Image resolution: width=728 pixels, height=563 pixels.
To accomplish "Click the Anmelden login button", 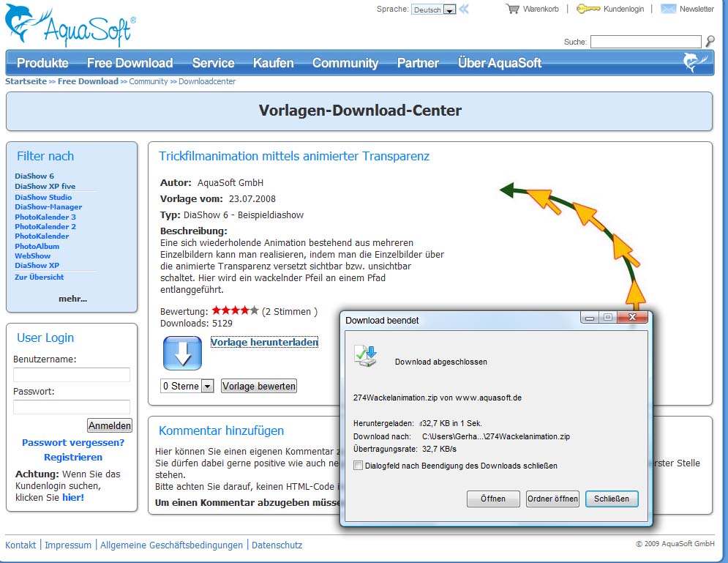I will pyautogui.click(x=110, y=425).
